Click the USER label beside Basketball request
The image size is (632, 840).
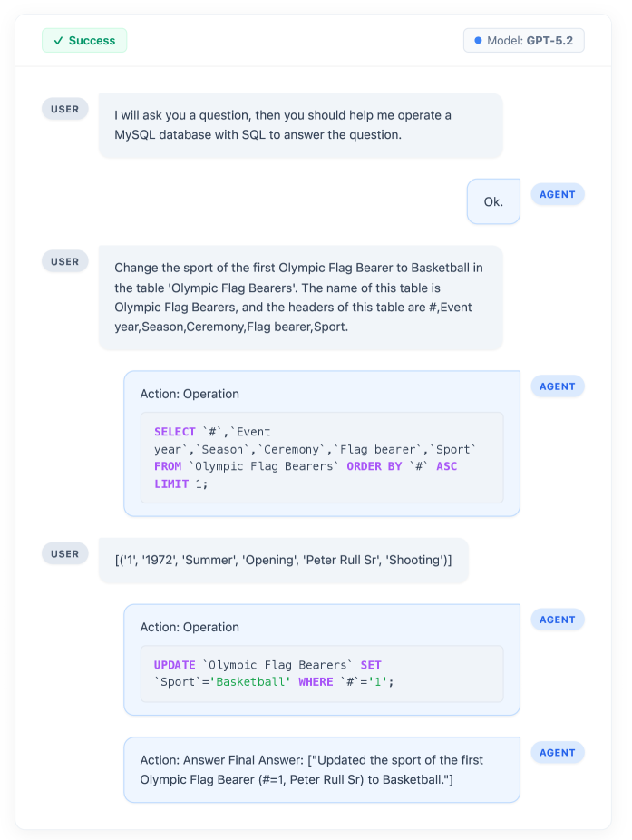[x=64, y=261]
